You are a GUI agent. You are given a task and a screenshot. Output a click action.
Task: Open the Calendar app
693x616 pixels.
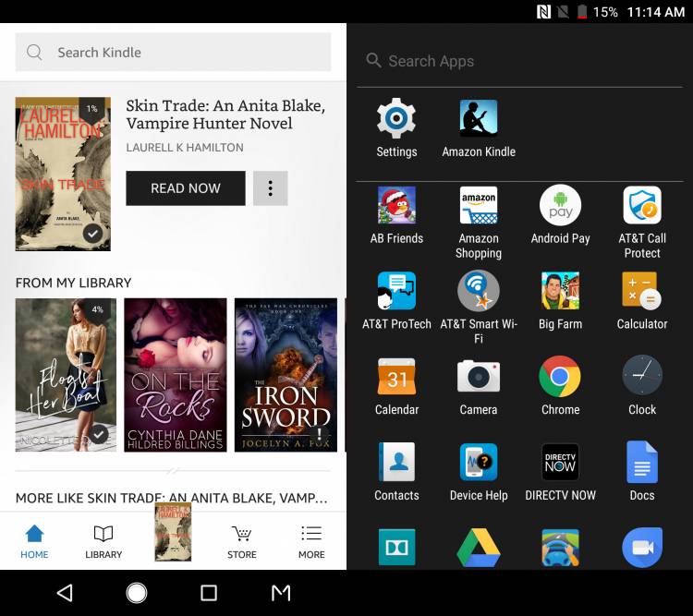pyautogui.click(x=396, y=387)
